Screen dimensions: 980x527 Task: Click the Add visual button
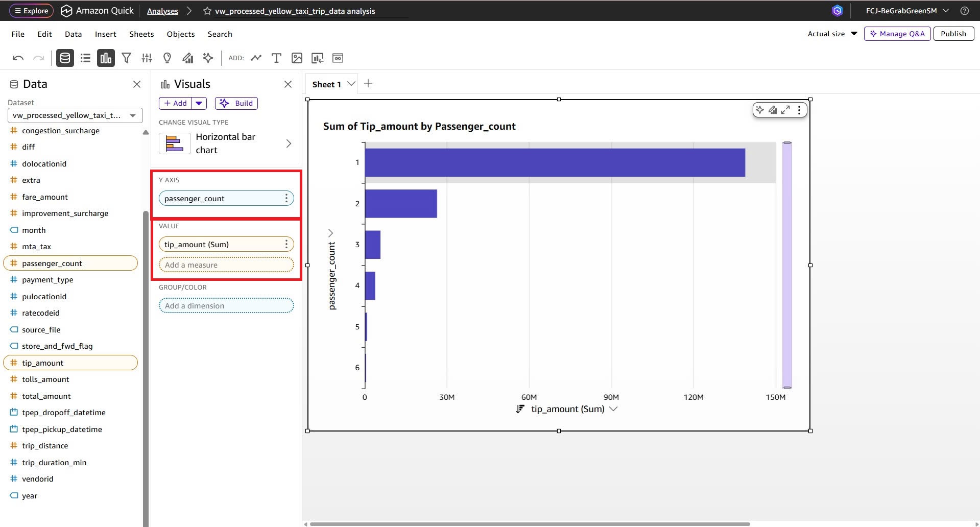[x=176, y=103]
